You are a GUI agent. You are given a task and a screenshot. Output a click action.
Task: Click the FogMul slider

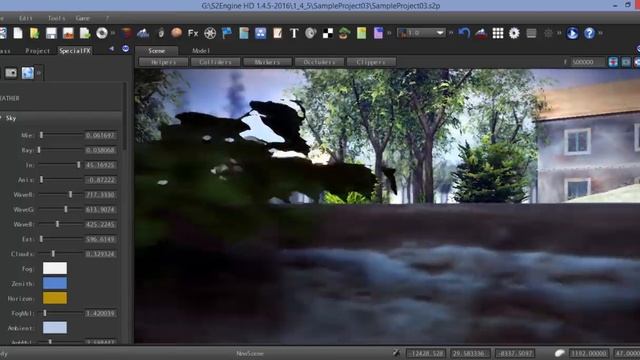click(60, 313)
